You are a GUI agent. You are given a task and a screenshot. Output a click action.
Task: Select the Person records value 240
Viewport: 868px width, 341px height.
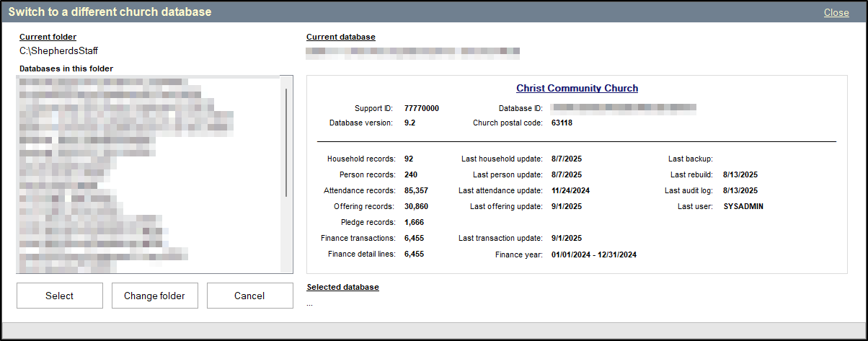click(411, 174)
